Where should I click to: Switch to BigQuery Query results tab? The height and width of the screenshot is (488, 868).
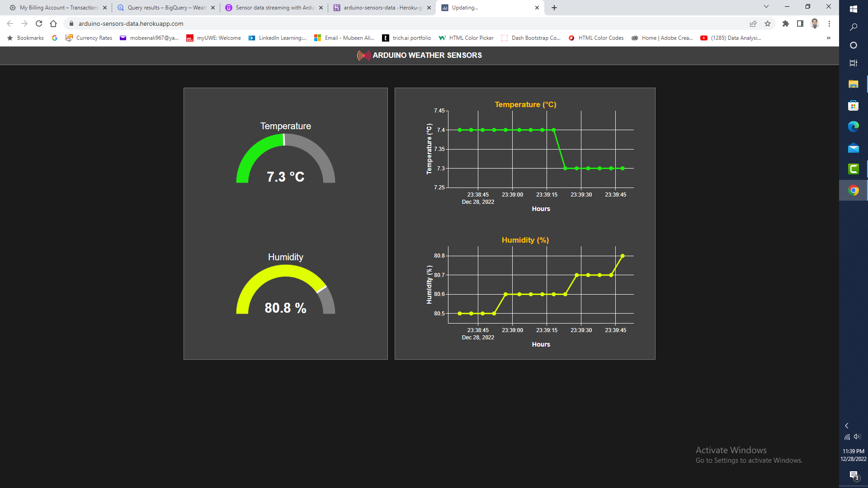[165, 8]
